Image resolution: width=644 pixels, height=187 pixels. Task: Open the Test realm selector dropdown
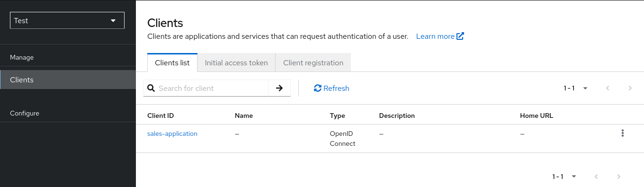[x=67, y=21]
